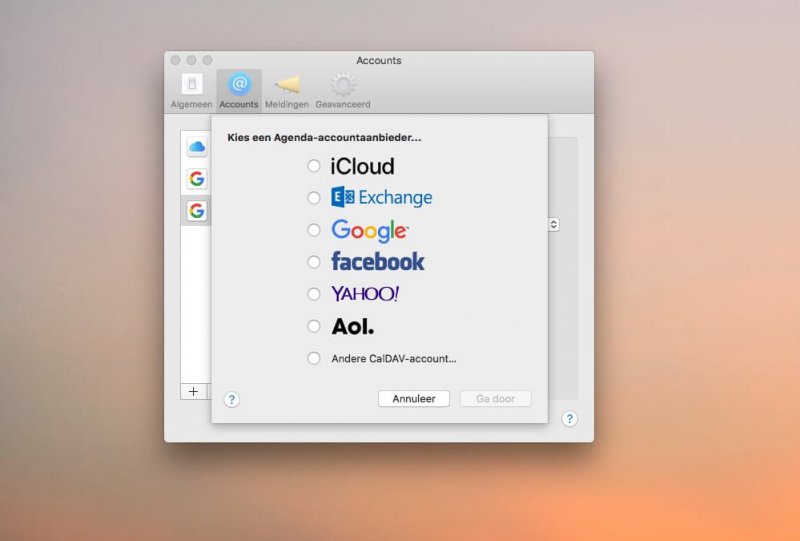The height and width of the screenshot is (541, 800).
Task: Select the iCloud account in the sidebar
Action: coord(197,147)
